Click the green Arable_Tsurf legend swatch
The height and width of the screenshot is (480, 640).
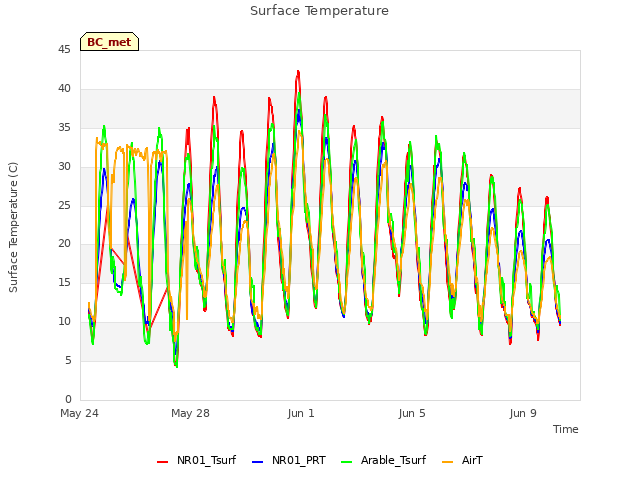pyautogui.click(x=347, y=462)
